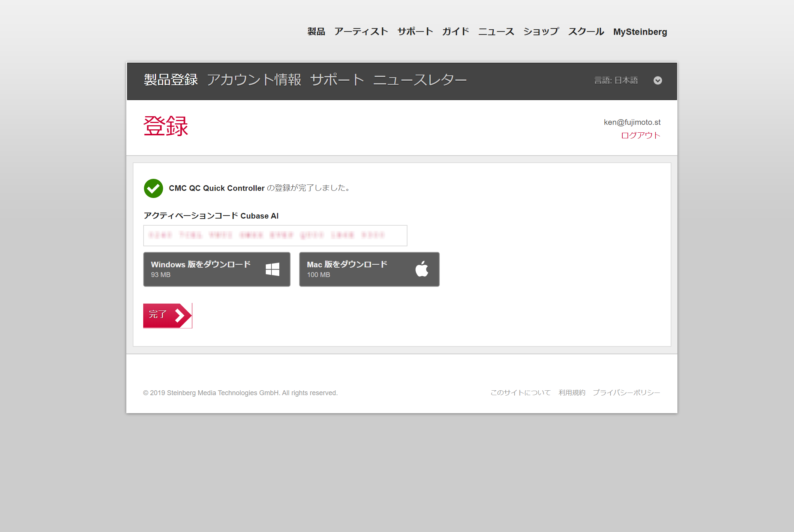Click the red 完了 button
This screenshot has height=532, width=794.
pyautogui.click(x=168, y=316)
